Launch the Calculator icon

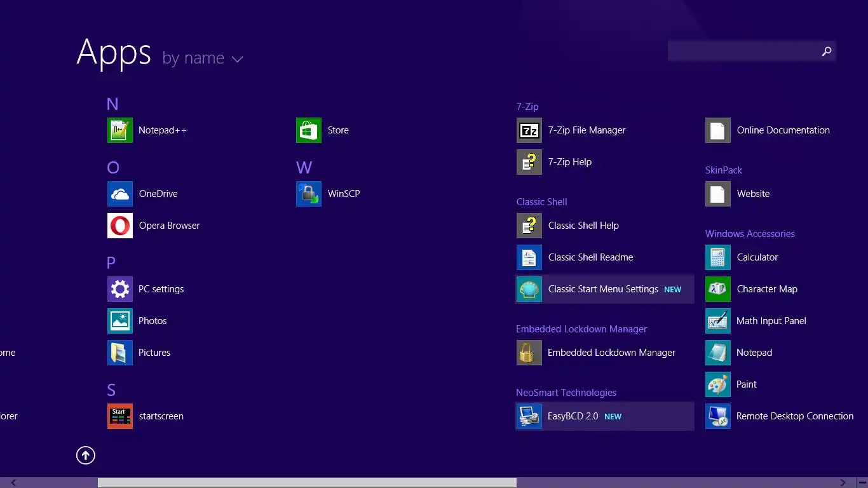[x=718, y=257]
